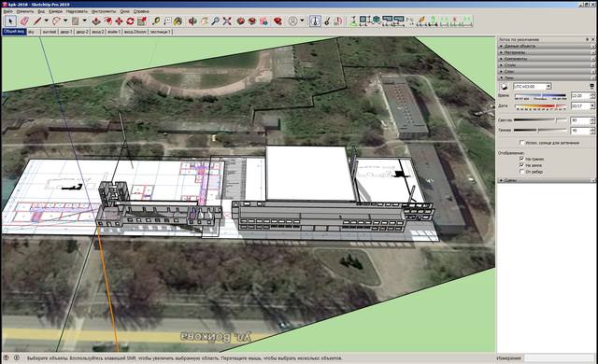
Task: Open the Окно menu
Action: [124, 11]
